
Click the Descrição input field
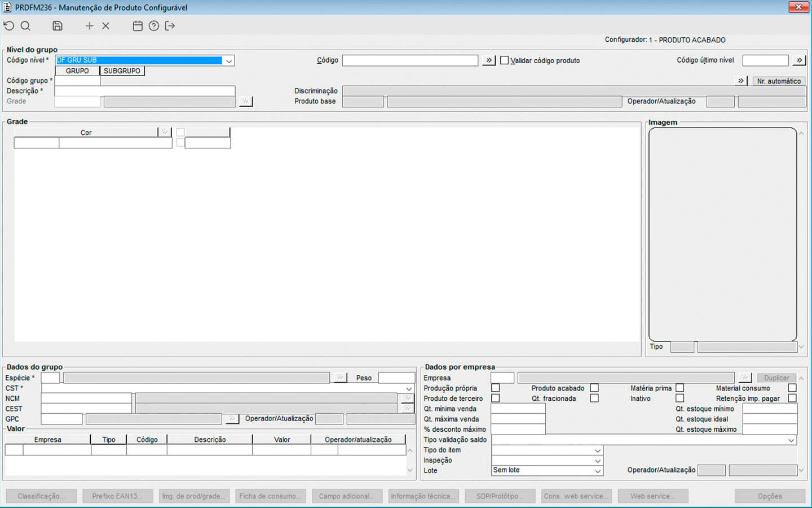click(144, 91)
